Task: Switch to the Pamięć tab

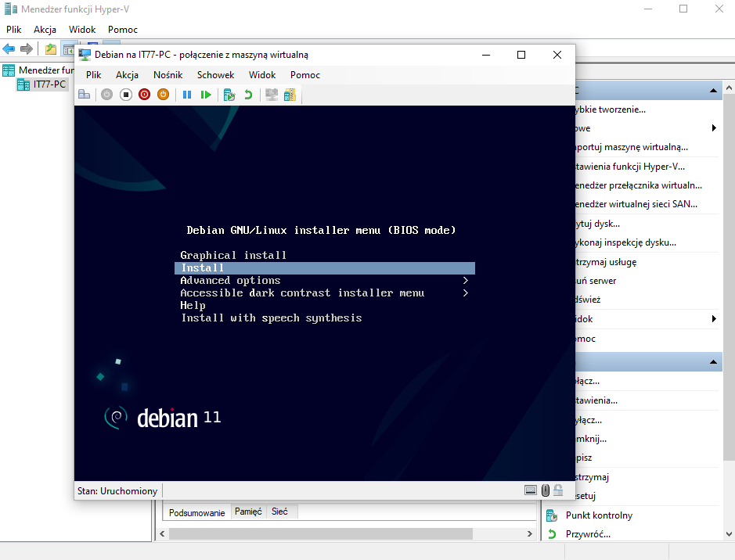Action: point(248,512)
